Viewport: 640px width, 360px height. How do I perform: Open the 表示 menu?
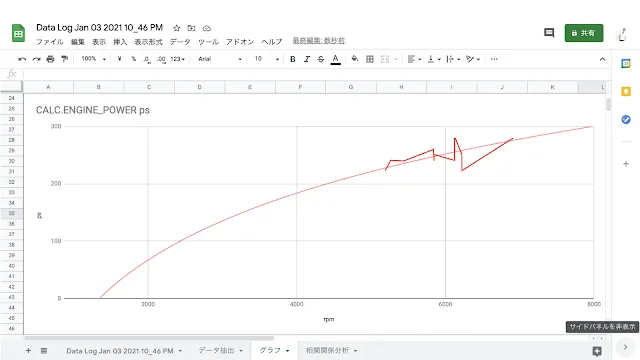[99, 42]
